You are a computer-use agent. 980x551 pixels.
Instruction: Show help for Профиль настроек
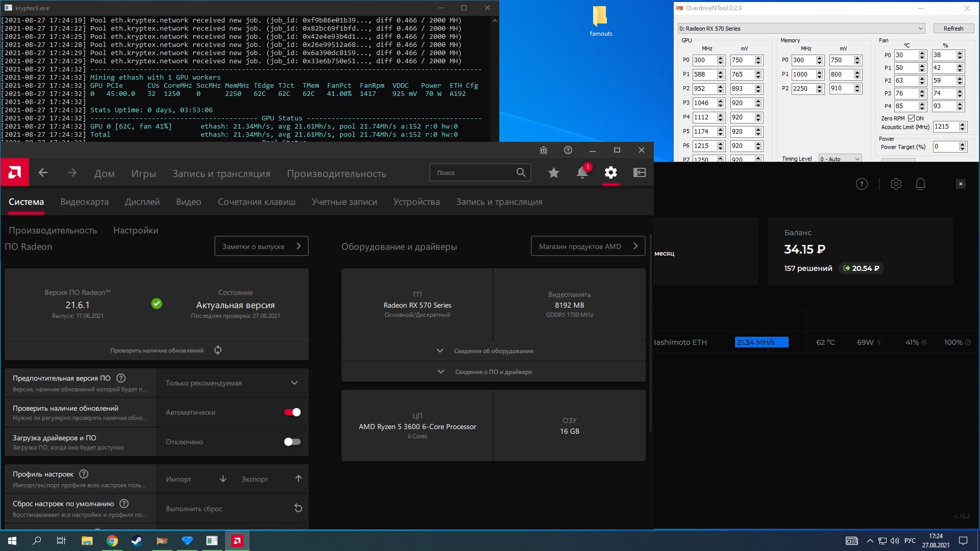(x=84, y=474)
